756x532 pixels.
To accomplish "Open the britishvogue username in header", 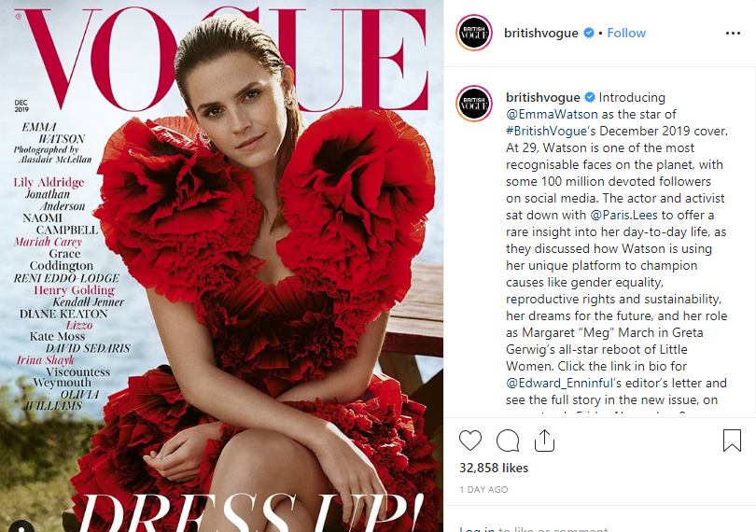I will [x=541, y=33].
